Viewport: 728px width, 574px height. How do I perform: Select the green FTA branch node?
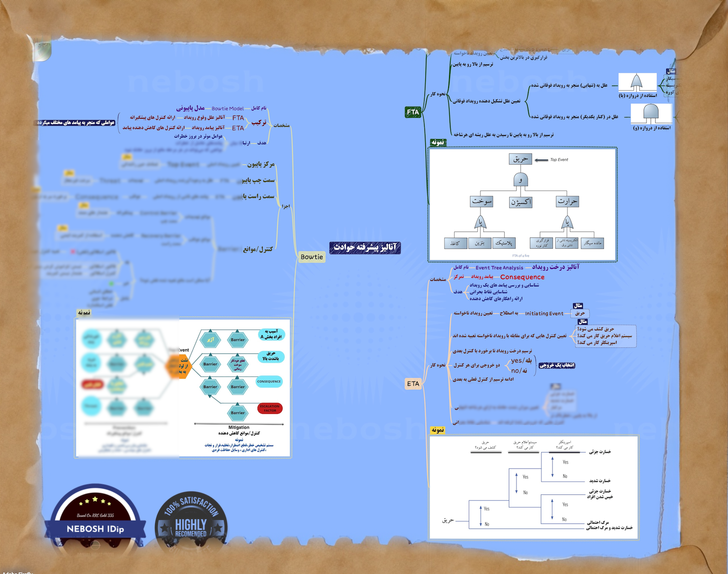[x=413, y=112]
